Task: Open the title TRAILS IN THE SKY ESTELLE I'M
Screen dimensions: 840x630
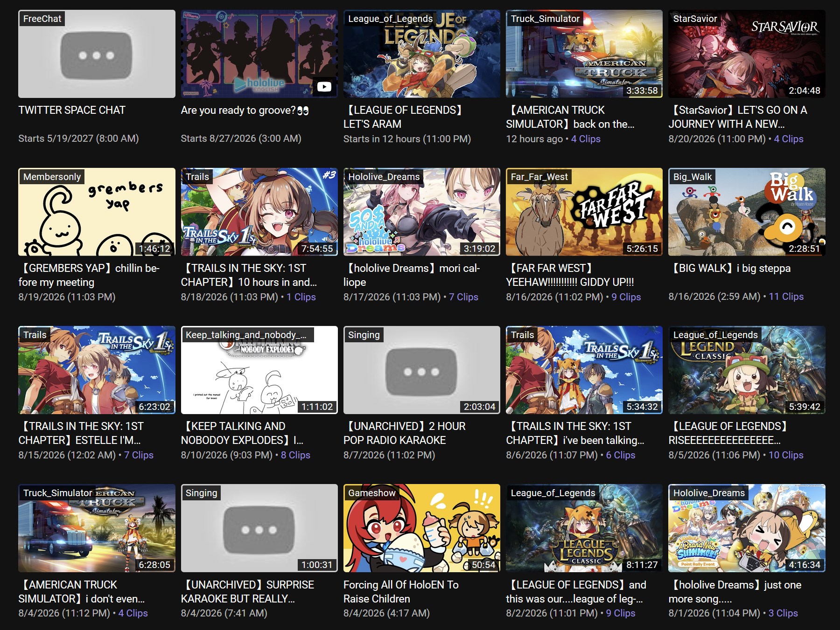Action: 81,433
